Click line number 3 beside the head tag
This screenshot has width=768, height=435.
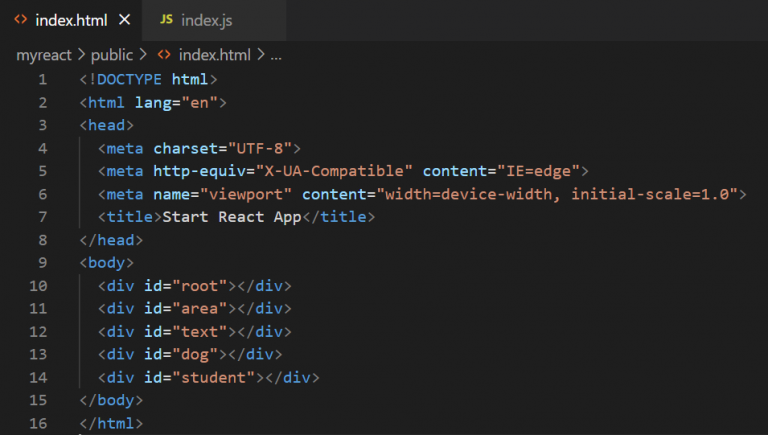pyautogui.click(x=42, y=125)
